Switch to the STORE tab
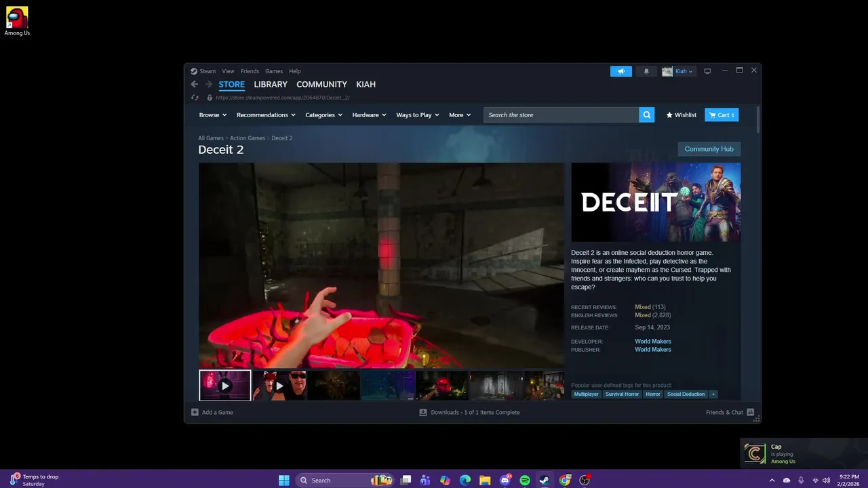 pos(231,84)
